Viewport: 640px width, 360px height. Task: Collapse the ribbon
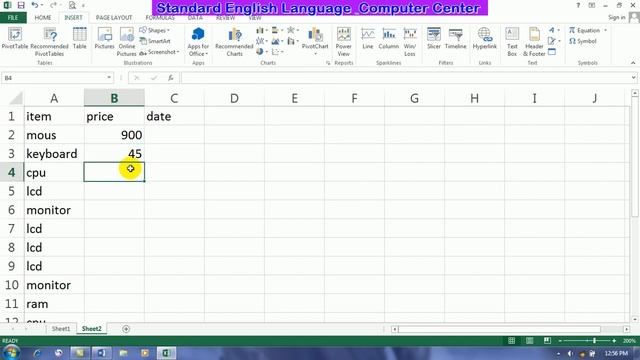coord(633,63)
